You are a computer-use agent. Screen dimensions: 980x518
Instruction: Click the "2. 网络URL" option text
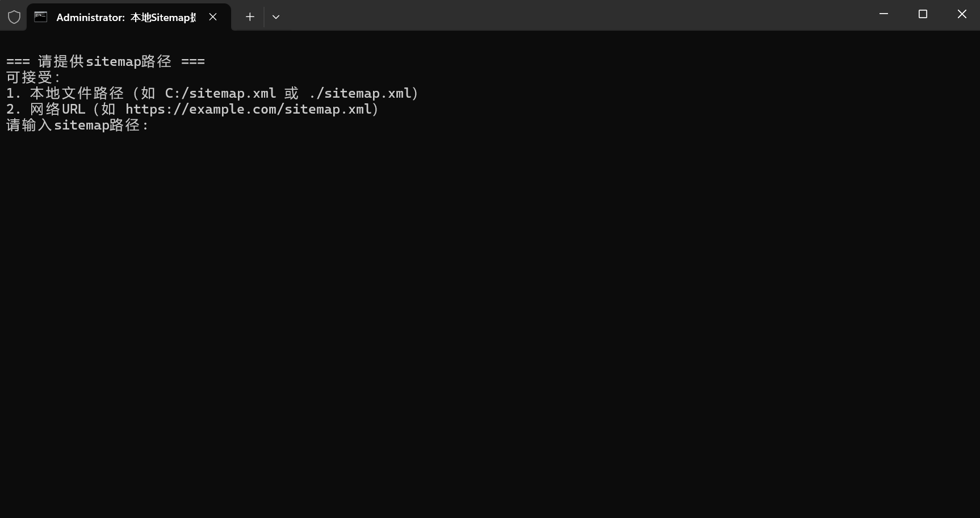[x=45, y=109]
